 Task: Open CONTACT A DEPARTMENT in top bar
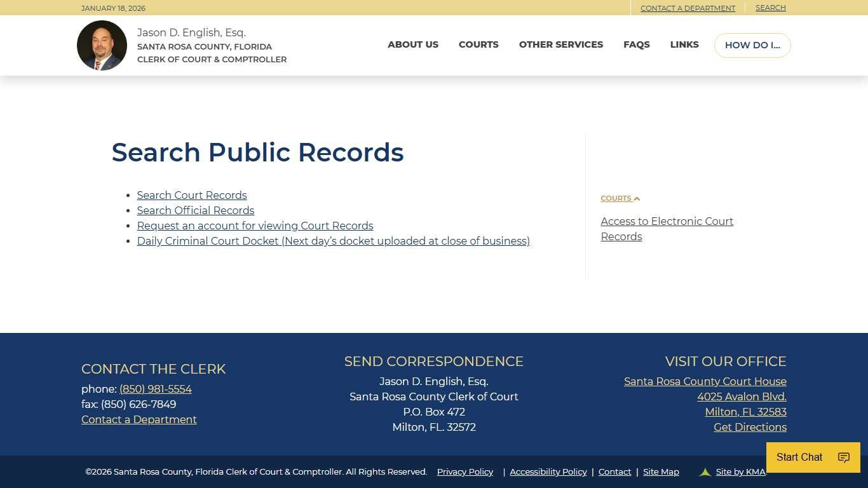point(688,8)
